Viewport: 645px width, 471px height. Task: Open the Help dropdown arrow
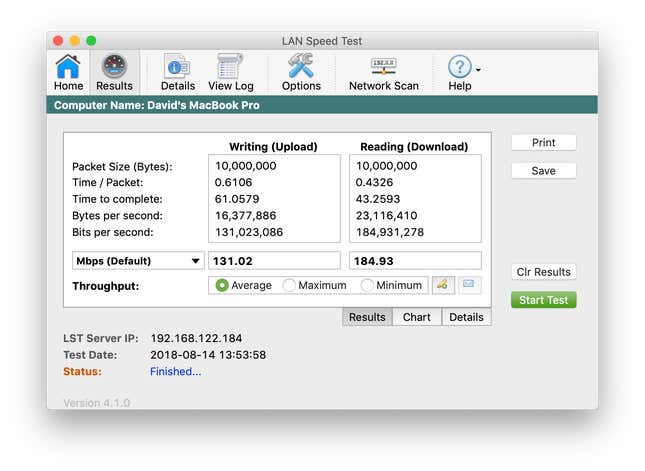[478, 70]
